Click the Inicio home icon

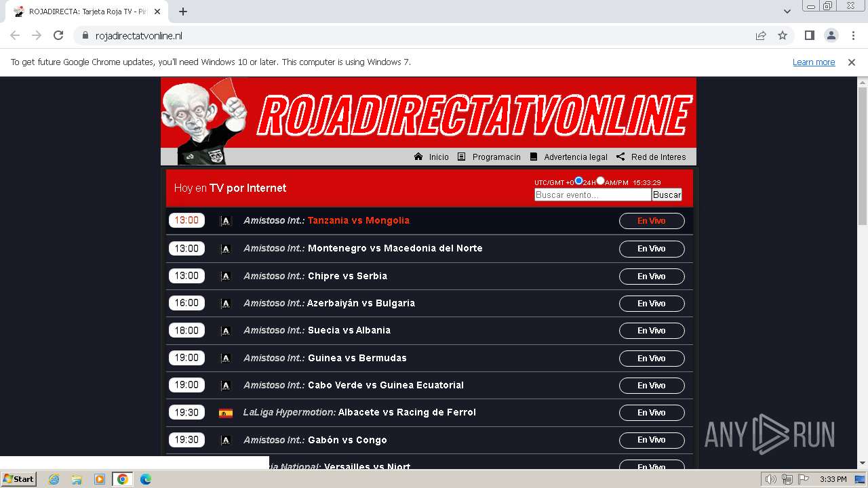coord(418,157)
